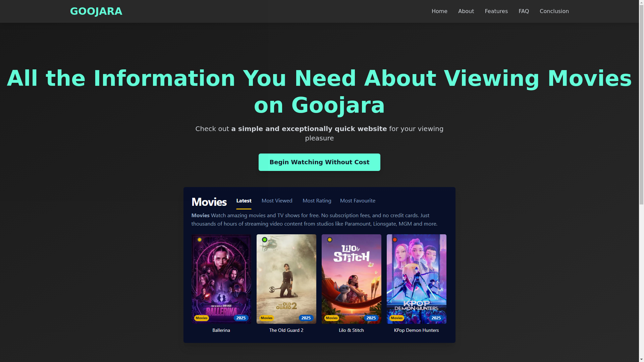Open the KPop Demon Hunters poster
The image size is (644, 362).
click(417, 279)
